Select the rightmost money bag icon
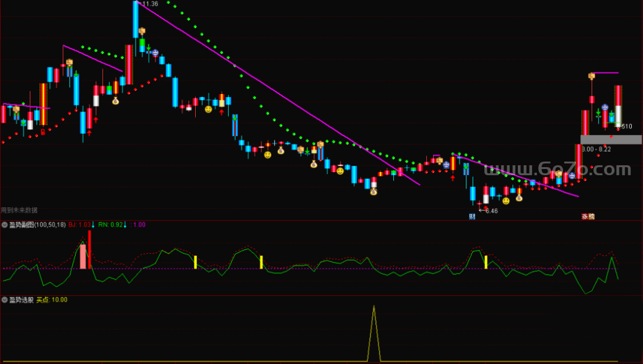 tap(519, 197)
